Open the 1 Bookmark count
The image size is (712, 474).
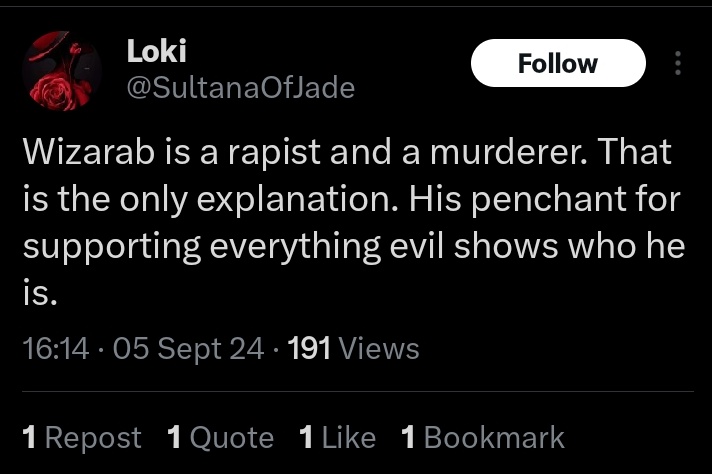pyautogui.click(x=482, y=437)
